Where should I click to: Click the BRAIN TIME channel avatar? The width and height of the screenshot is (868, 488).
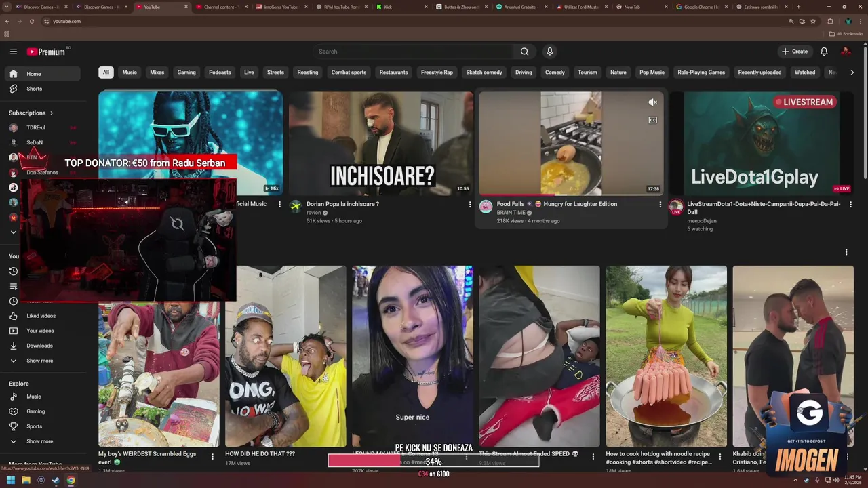coord(486,207)
